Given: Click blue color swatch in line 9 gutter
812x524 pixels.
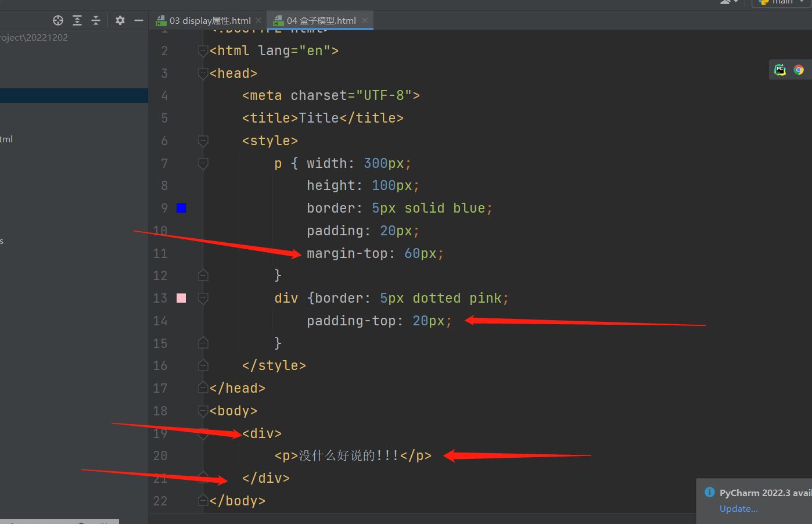Looking at the screenshot, I should [181, 208].
